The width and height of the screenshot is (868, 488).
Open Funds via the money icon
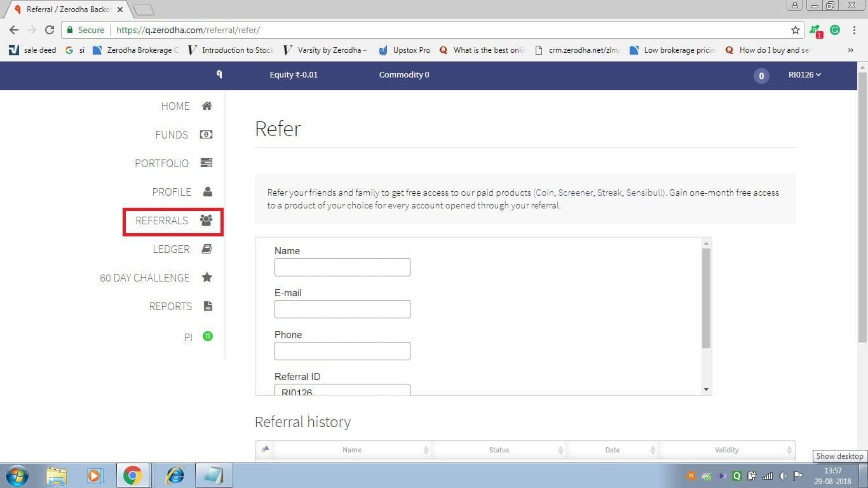click(x=206, y=135)
